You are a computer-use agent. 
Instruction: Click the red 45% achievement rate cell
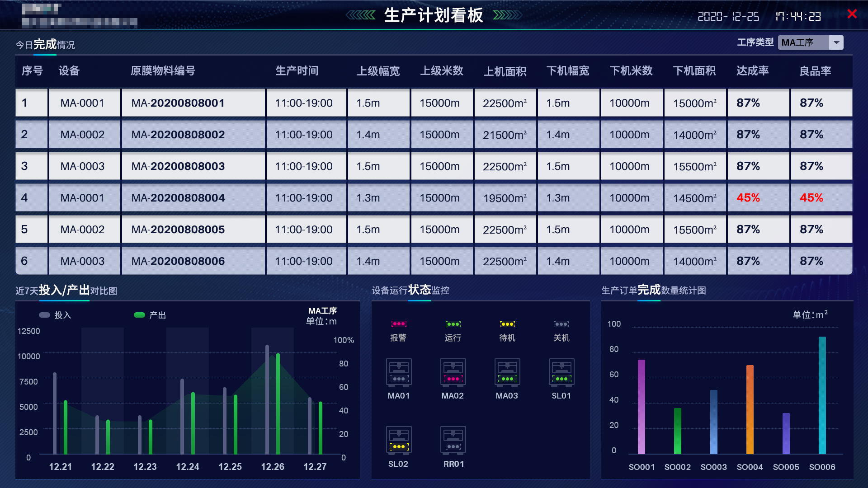click(749, 197)
